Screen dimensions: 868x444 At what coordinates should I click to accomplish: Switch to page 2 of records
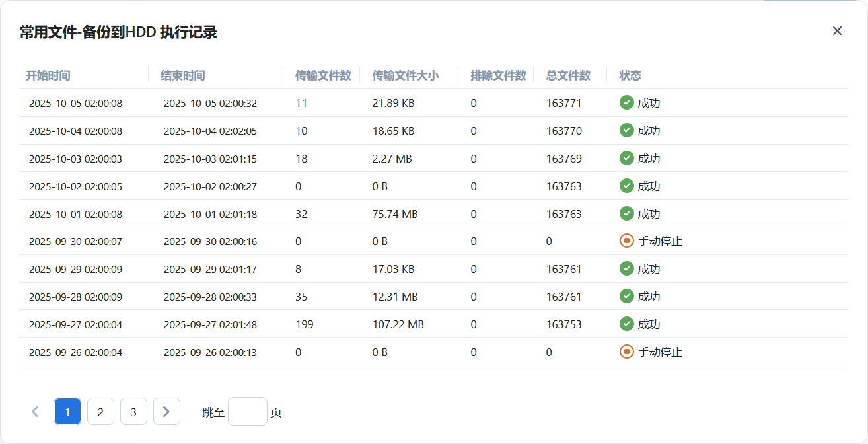click(x=100, y=412)
